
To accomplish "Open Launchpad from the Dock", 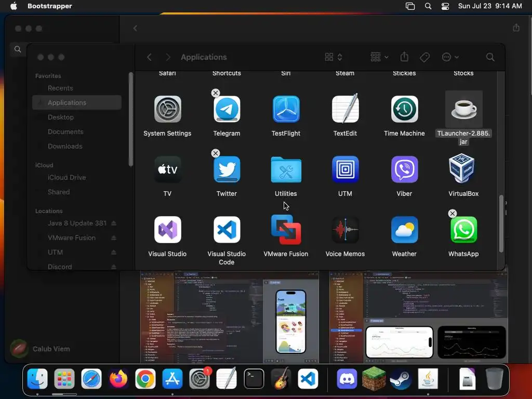I will (x=64, y=379).
